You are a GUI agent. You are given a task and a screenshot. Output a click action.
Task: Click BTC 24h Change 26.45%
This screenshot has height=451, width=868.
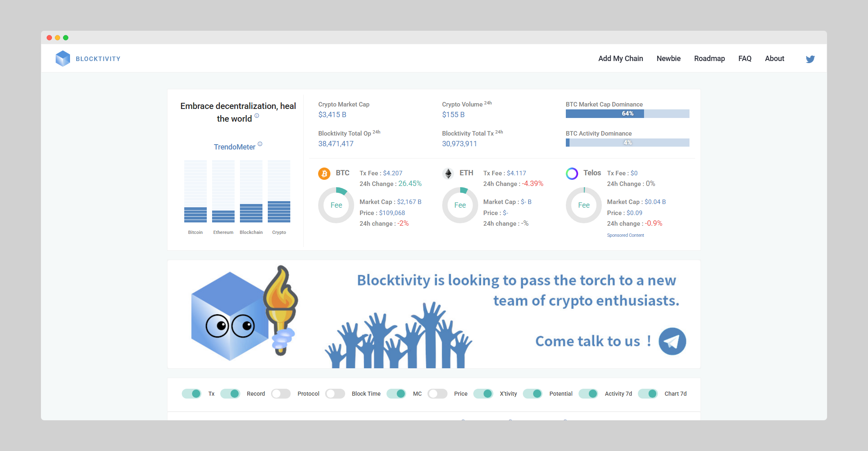410,184
